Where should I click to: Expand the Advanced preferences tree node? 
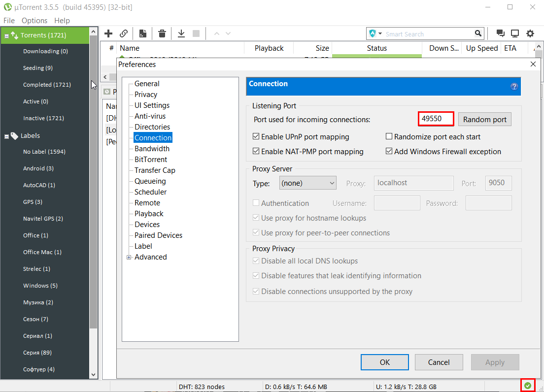[129, 257]
